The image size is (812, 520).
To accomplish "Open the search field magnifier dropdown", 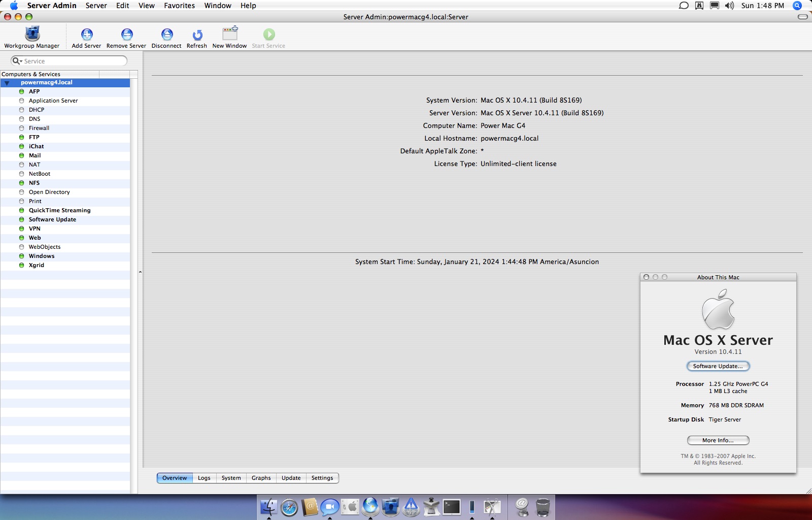I will point(17,61).
